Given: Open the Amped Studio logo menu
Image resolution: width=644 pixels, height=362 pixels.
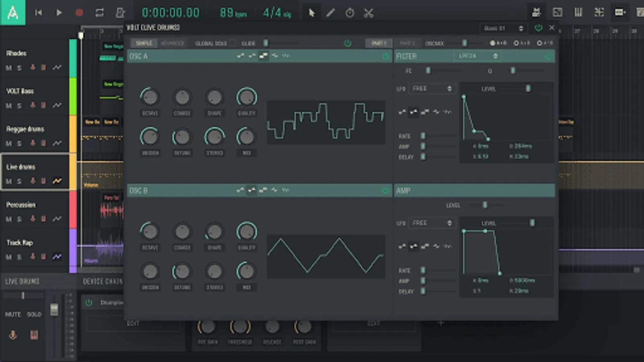Looking at the screenshot, I should (12, 12).
